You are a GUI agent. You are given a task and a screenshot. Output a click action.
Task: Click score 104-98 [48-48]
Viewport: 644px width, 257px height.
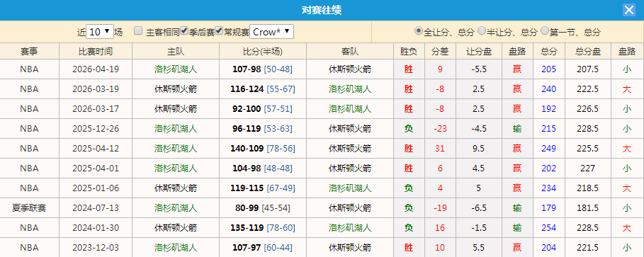coord(262,168)
